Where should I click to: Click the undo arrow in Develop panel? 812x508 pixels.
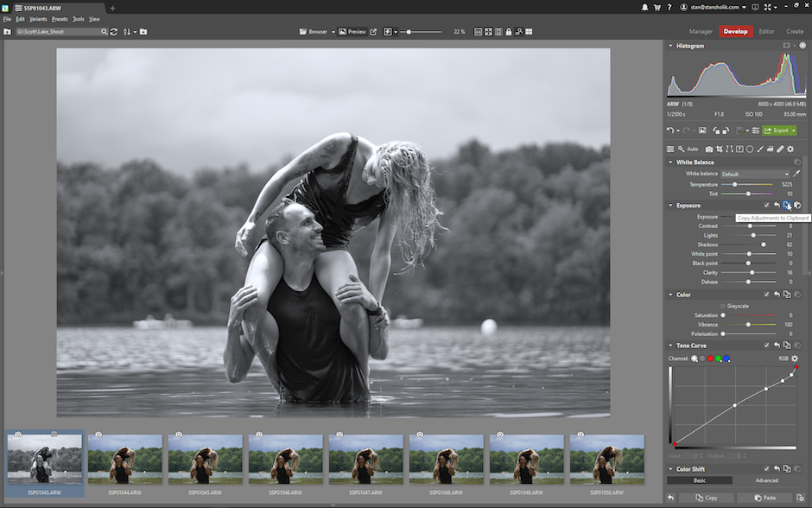pos(670,130)
